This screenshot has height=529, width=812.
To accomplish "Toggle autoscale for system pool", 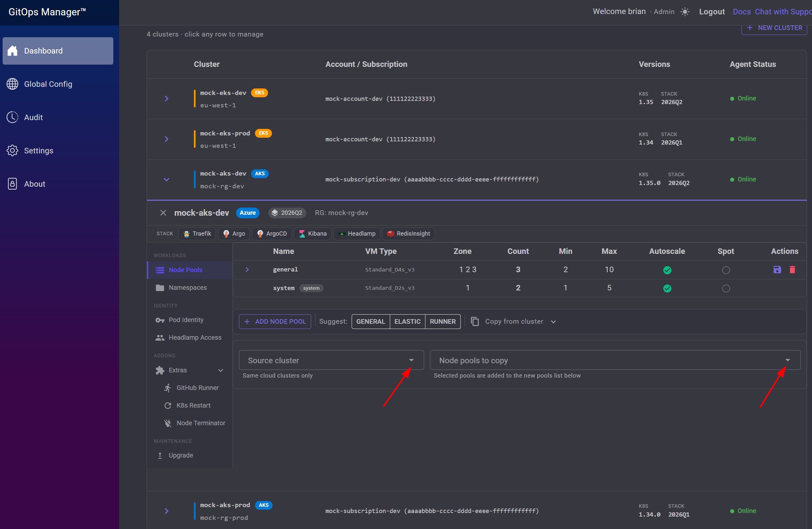I will (667, 288).
